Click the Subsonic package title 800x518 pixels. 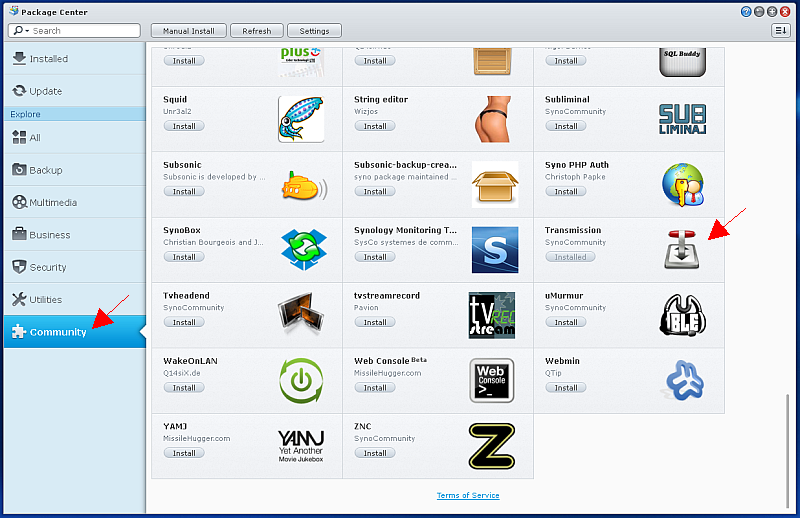(182, 165)
